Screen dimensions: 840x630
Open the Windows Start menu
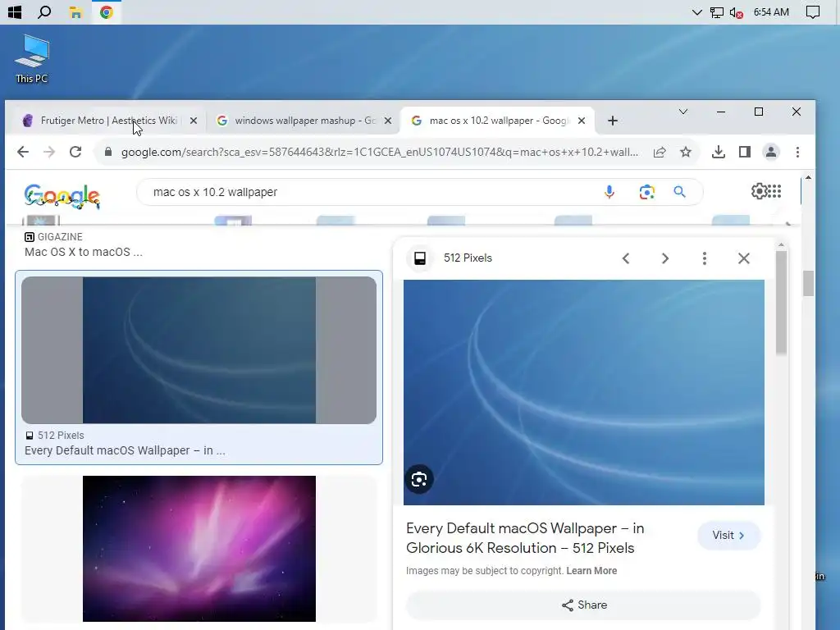tap(15, 11)
